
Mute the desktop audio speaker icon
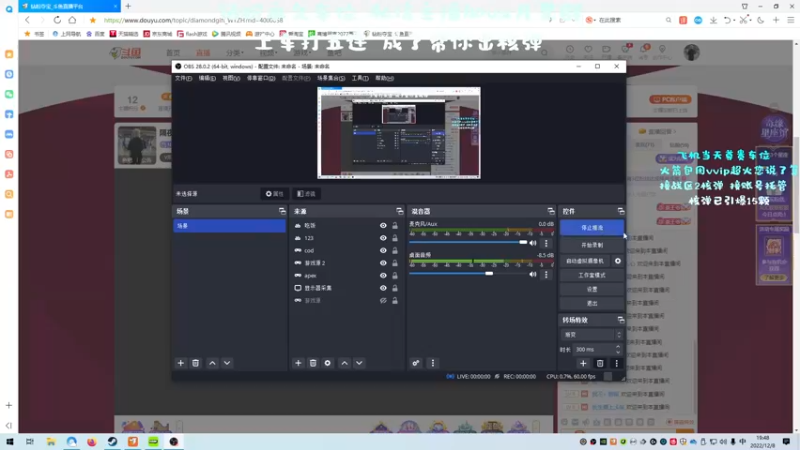tap(533, 274)
